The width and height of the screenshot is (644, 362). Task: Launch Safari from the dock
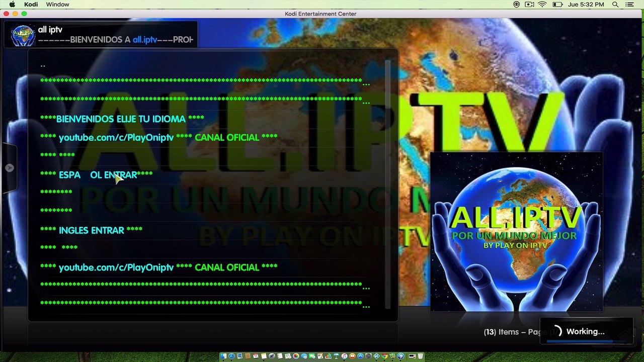(231, 356)
